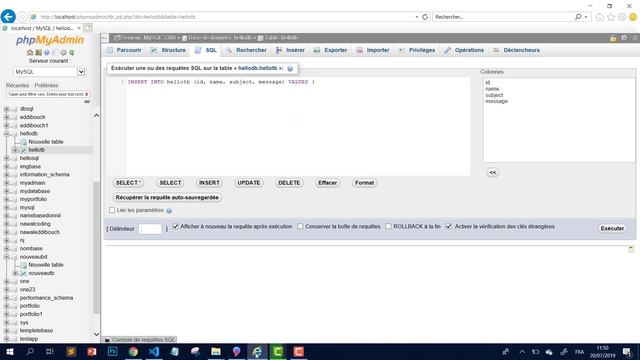Clear the database filter with the X

click(x=87, y=94)
